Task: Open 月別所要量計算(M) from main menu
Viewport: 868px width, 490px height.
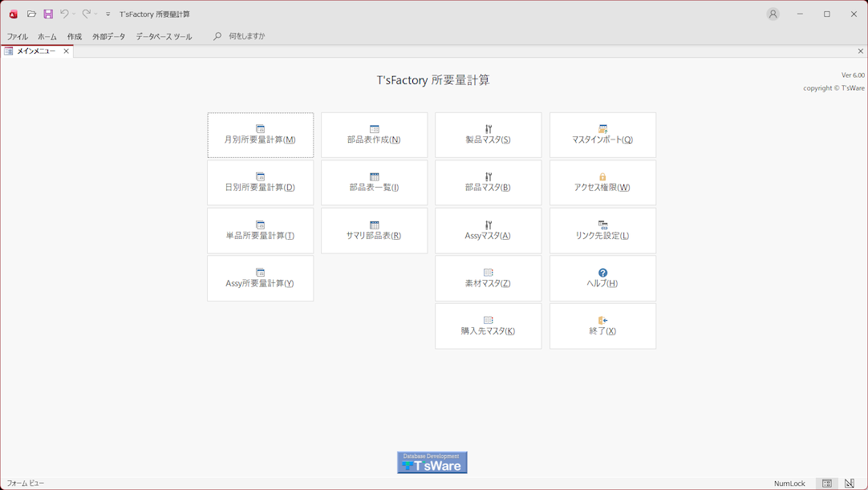Action: coord(260,135)
